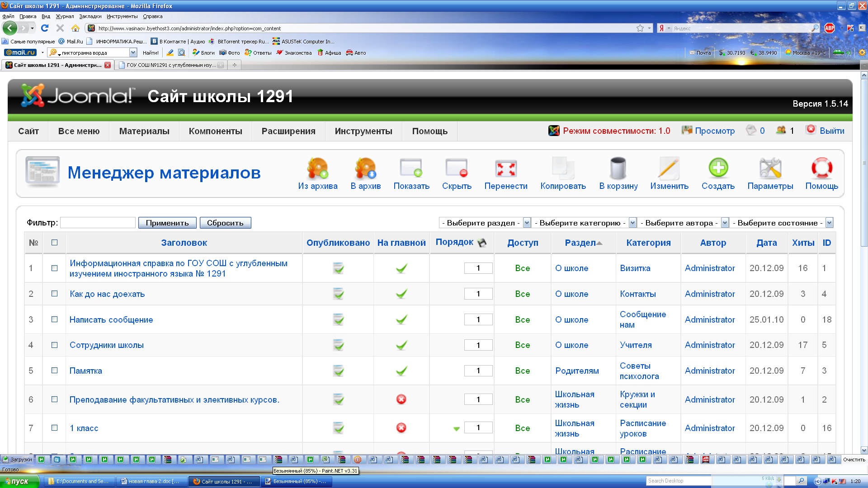Open the 'Расширения' menu
This screenshot has height=488, width=868.
(288, 131)
